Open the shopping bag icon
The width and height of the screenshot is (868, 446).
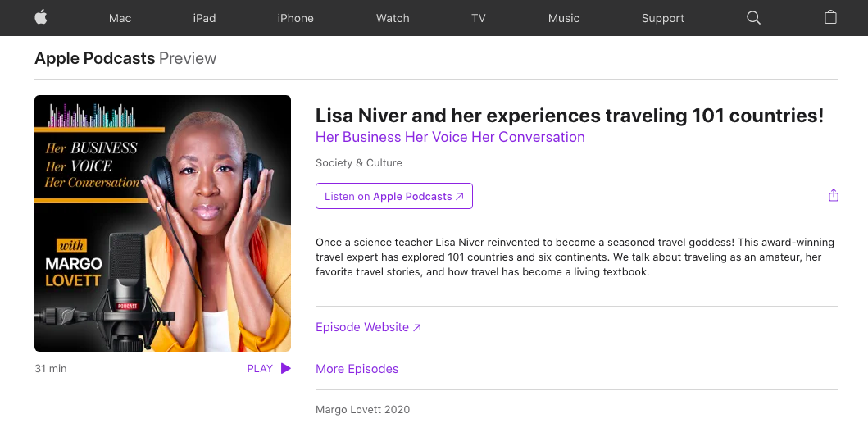pyautogui.click(x=830, y=17)
